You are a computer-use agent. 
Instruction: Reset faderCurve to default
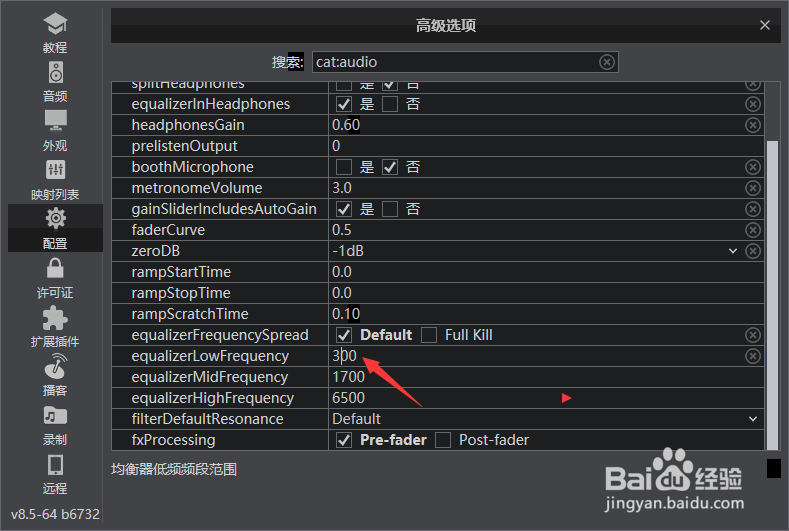pos(753,230)
